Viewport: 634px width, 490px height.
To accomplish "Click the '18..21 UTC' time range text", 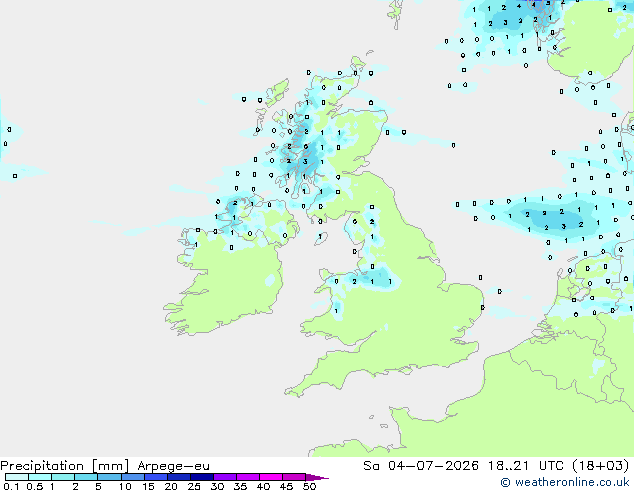I will pos(525,466).
